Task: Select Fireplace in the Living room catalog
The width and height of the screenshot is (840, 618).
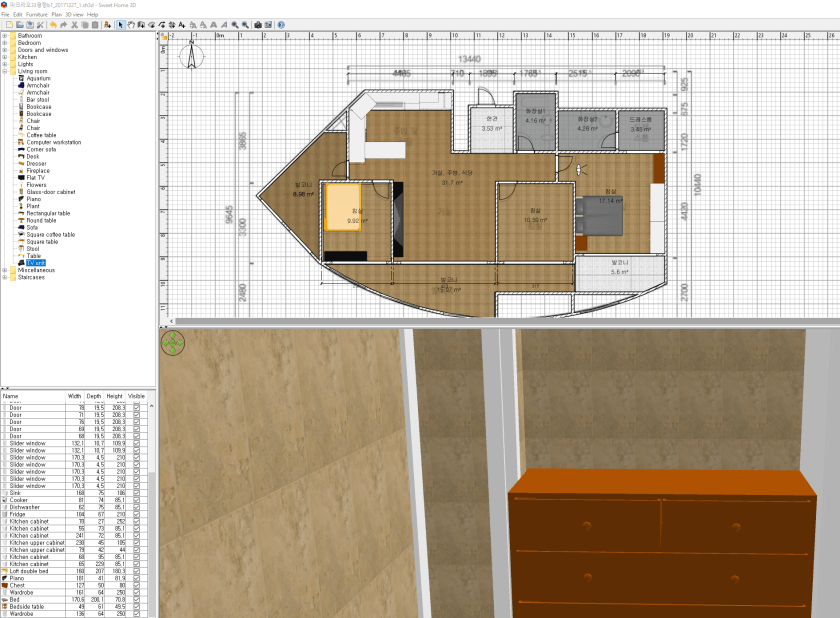Action: click(38, 170)
